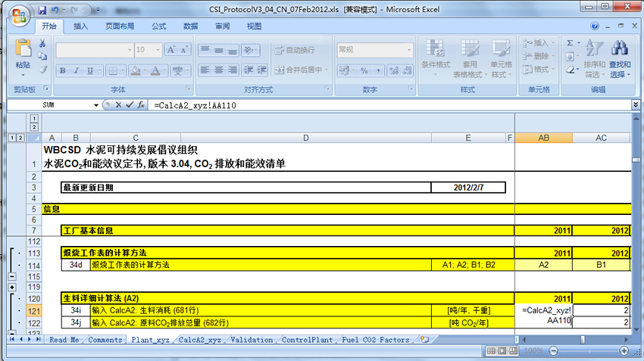
Task: Toggle 自动换行 wrap text
Action: [295, 50]
